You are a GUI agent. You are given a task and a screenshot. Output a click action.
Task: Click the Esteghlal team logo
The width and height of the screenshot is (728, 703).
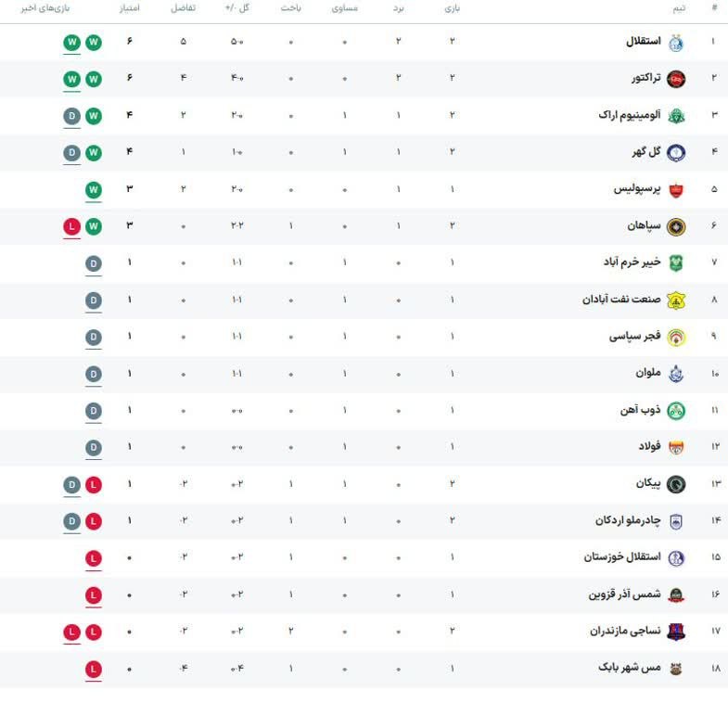click(676, 43)
